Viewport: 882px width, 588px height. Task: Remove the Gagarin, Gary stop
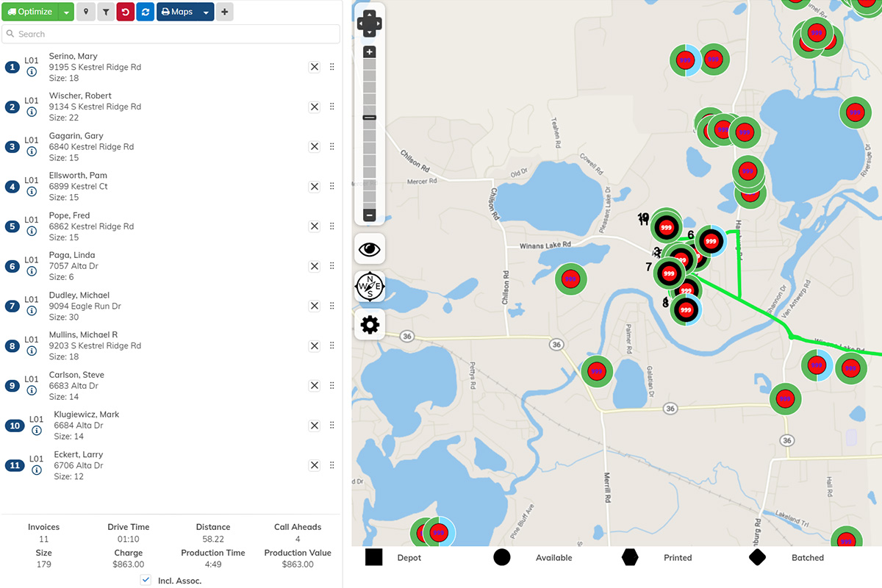tap(315, 146)
